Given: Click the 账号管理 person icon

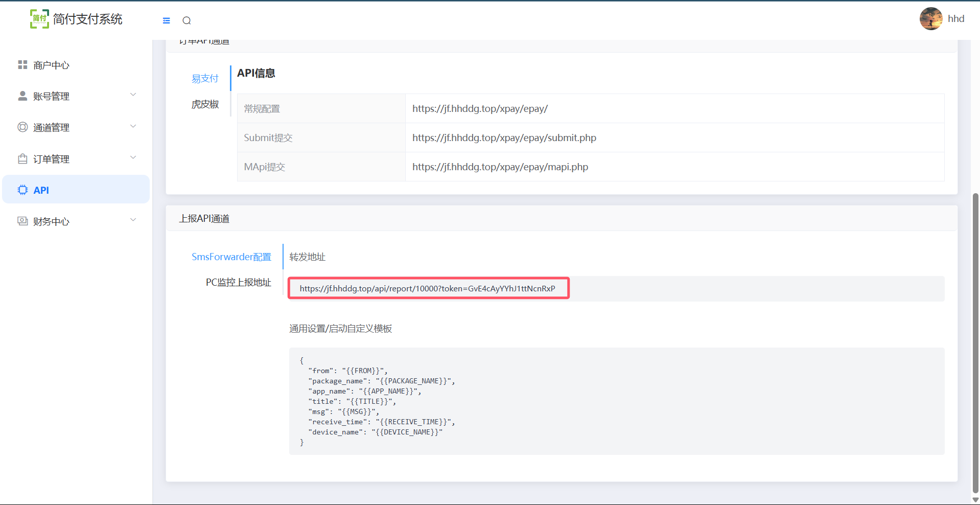Looking at the screenshot, I should [22, 96].
